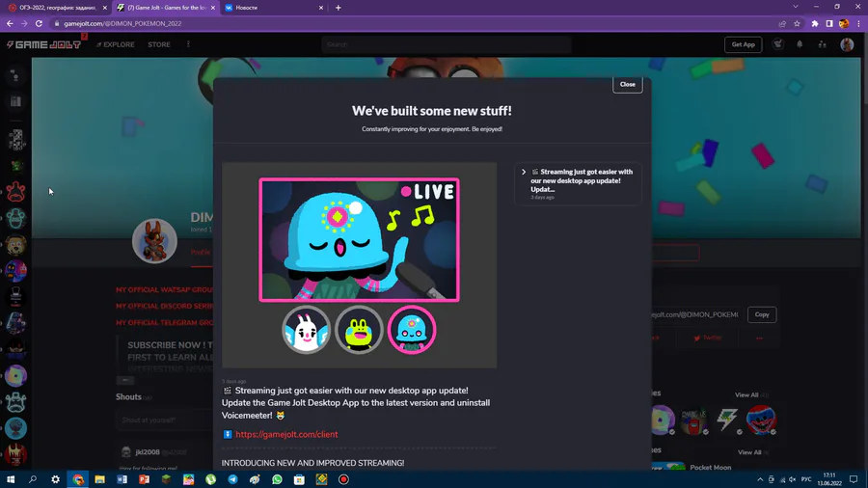The width and height of the screenshot is (868, 488).
Task: Open the sidebar red bear community icon
Action: [15, 191]
